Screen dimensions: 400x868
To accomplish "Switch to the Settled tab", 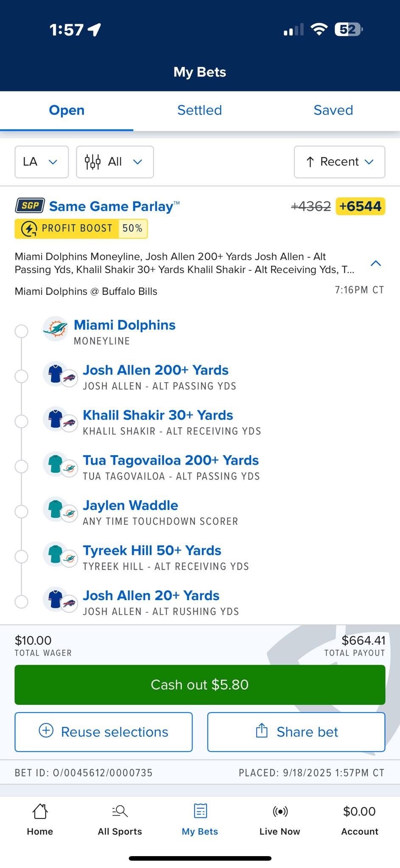I will point(199,110).
